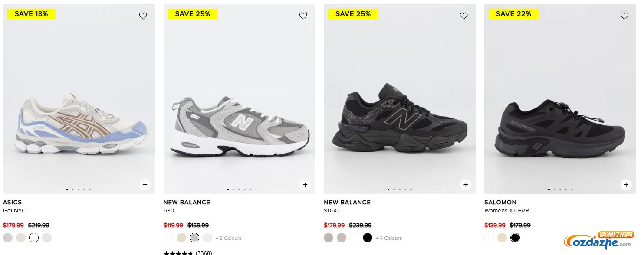
Task: Select white swatch for ASICS Gel-NYC
Action: pyautogui.click(x=34, y=238)
